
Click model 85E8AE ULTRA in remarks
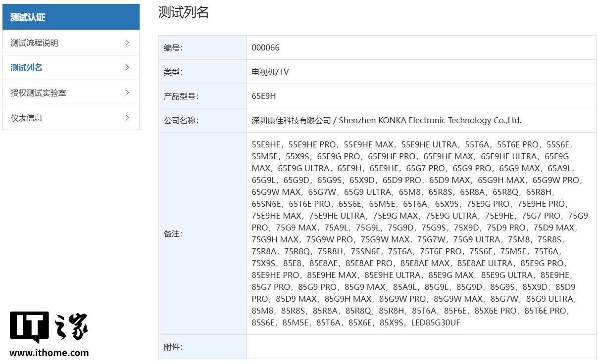(x=485, y=263)
